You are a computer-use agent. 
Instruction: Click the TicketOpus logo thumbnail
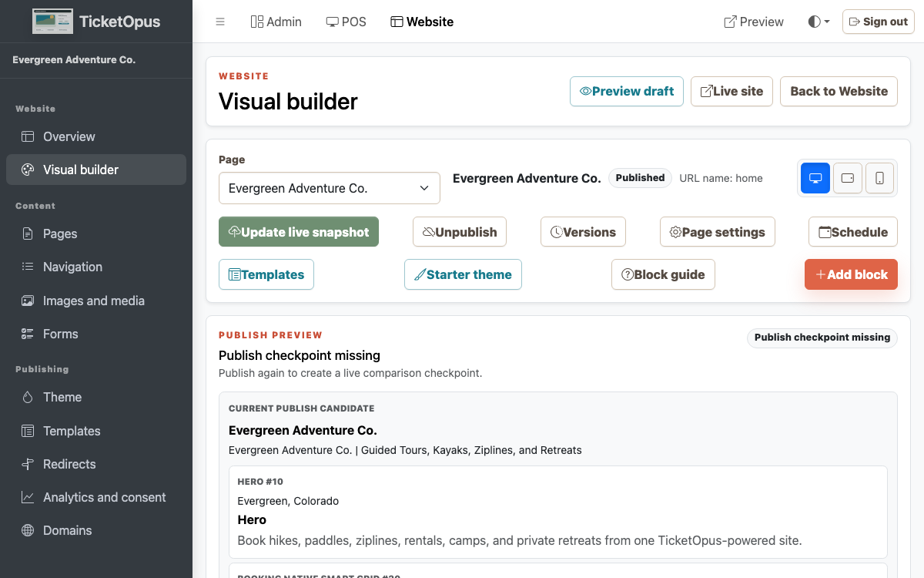pos(52,21)
